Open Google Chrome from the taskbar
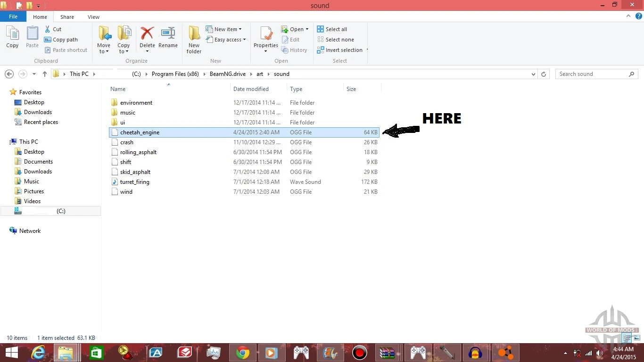Screen dimensions: 644x362 point(243,353)
